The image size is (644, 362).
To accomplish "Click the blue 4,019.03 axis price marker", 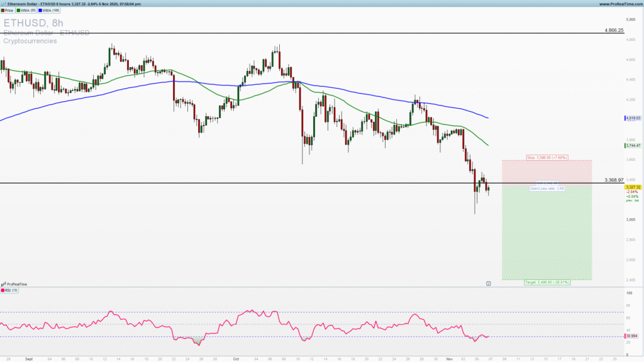I will tap(631, 117).
